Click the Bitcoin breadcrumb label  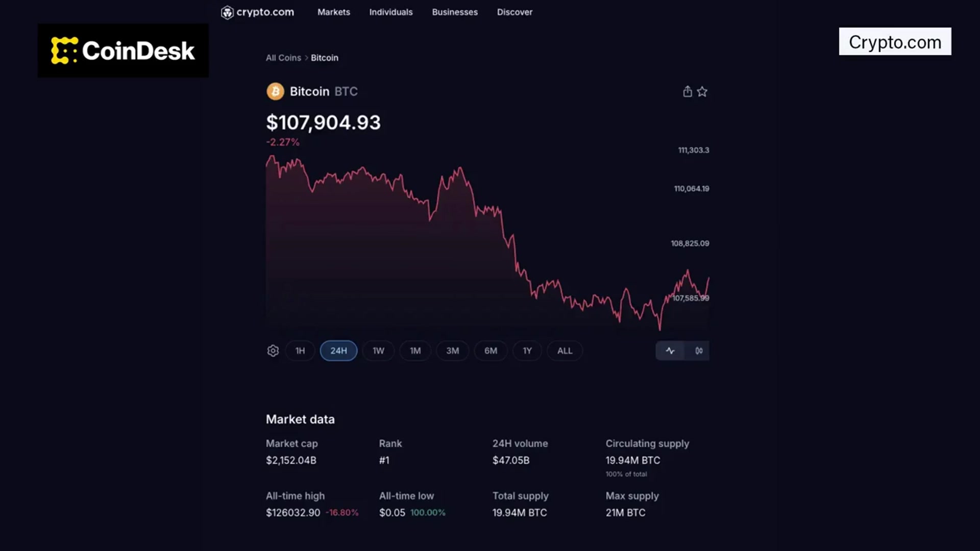(324, 58)
